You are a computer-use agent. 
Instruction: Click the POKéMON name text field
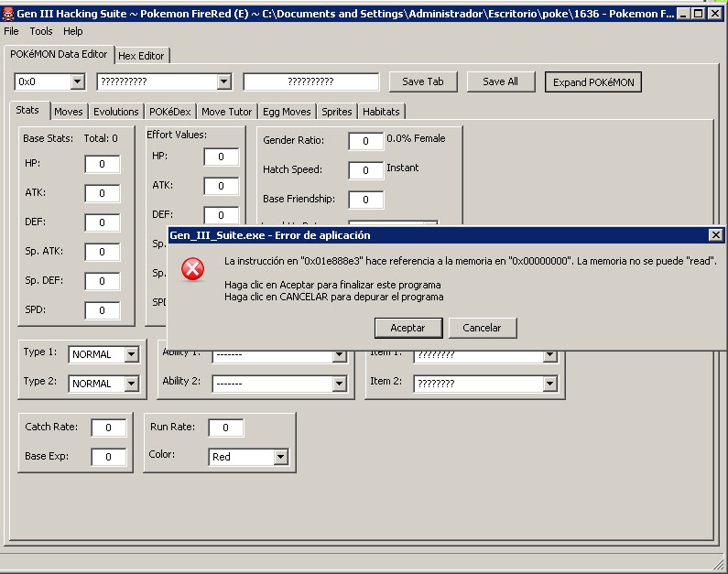coord(310,81)
